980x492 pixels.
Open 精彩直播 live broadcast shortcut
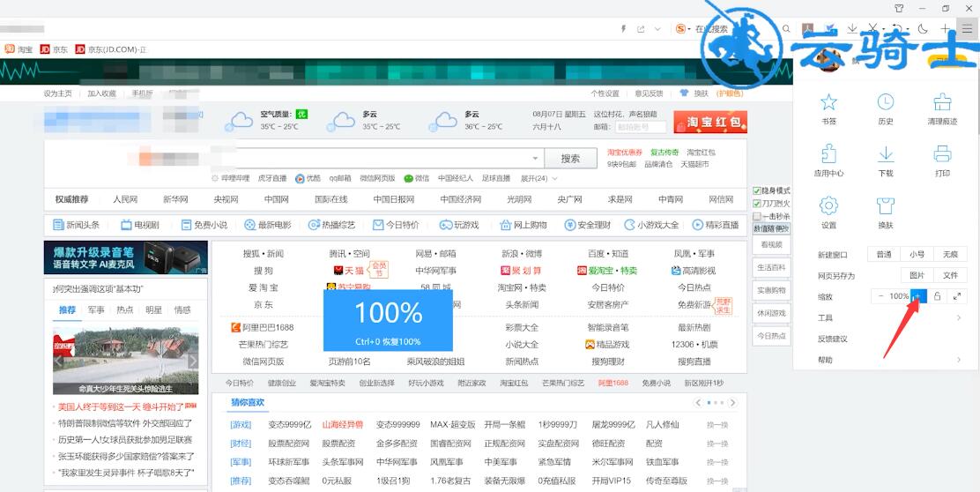click(716, 225)
